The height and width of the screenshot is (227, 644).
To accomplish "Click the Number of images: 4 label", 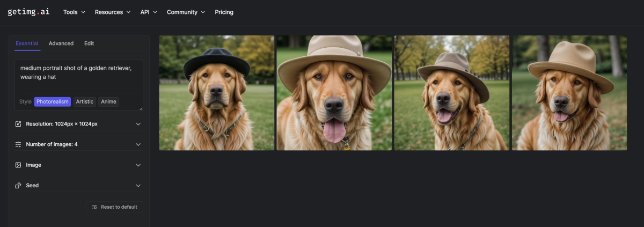I will pyautogui.click(x=52, y=144).
